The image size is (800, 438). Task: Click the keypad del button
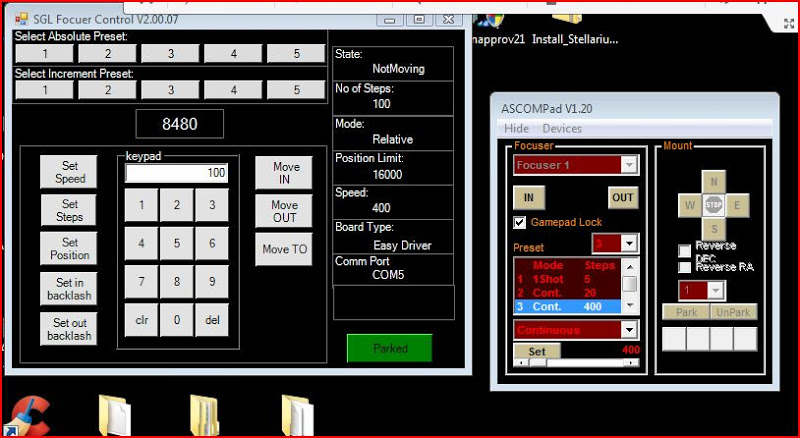212,320
